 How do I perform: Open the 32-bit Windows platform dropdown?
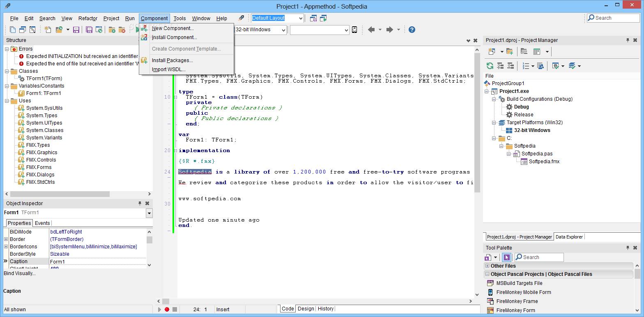[x=283, y=30]
